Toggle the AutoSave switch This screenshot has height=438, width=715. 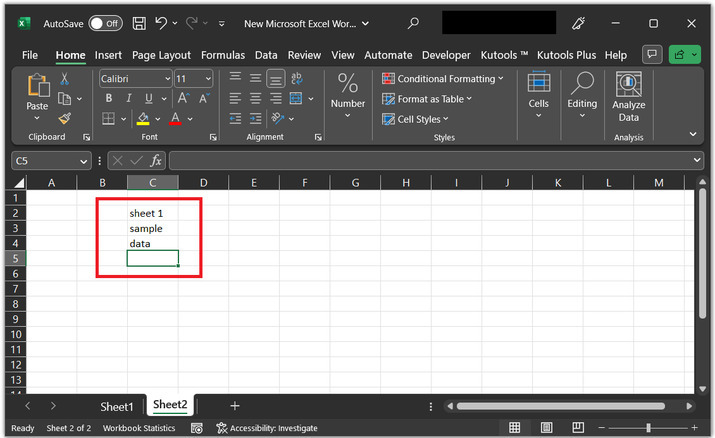click(x=105, y=23)
